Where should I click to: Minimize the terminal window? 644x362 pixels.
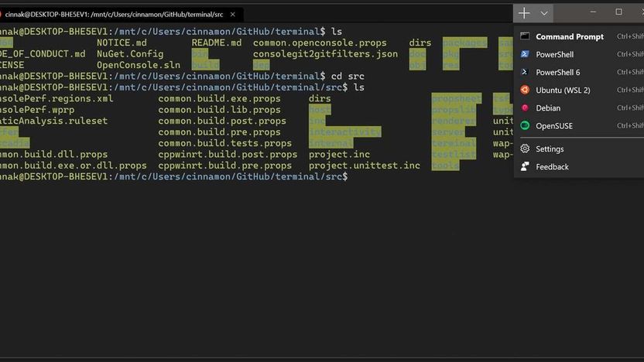[x=593, y=12]
